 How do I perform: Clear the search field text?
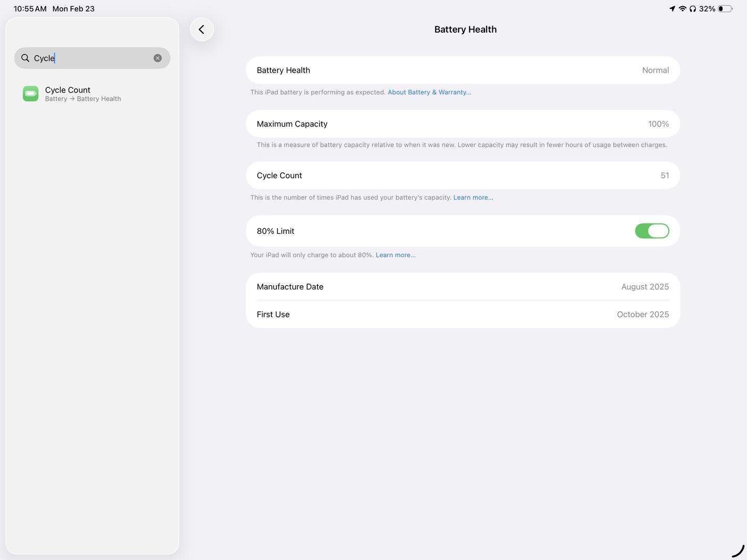point(158,58)
